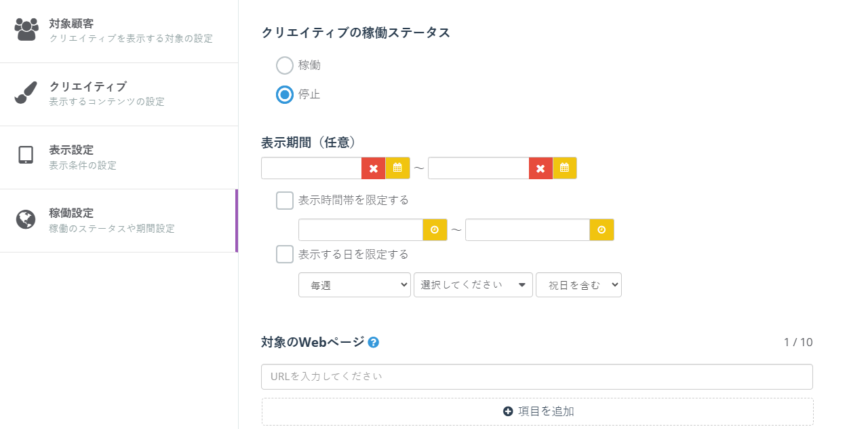Viewport: 868px width, 429px height.
Task: Enable the 表示時間帯を限定する checkbox
Action: pos(284,200)
